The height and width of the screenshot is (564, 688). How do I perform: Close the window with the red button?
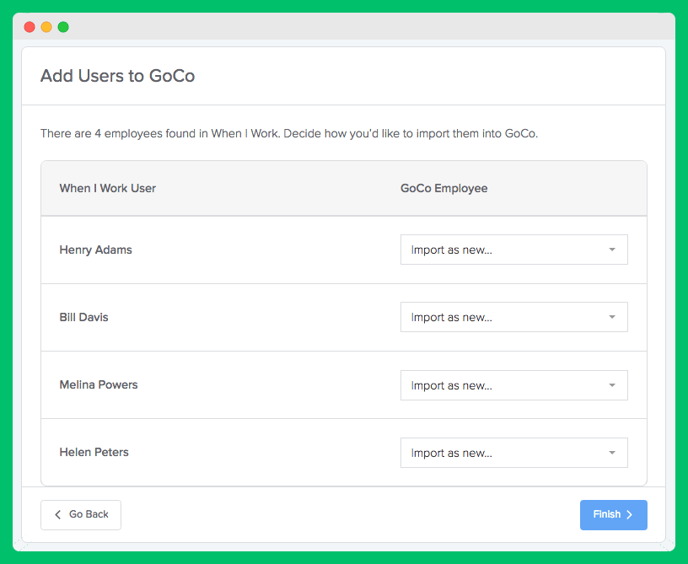pos(29,27)
